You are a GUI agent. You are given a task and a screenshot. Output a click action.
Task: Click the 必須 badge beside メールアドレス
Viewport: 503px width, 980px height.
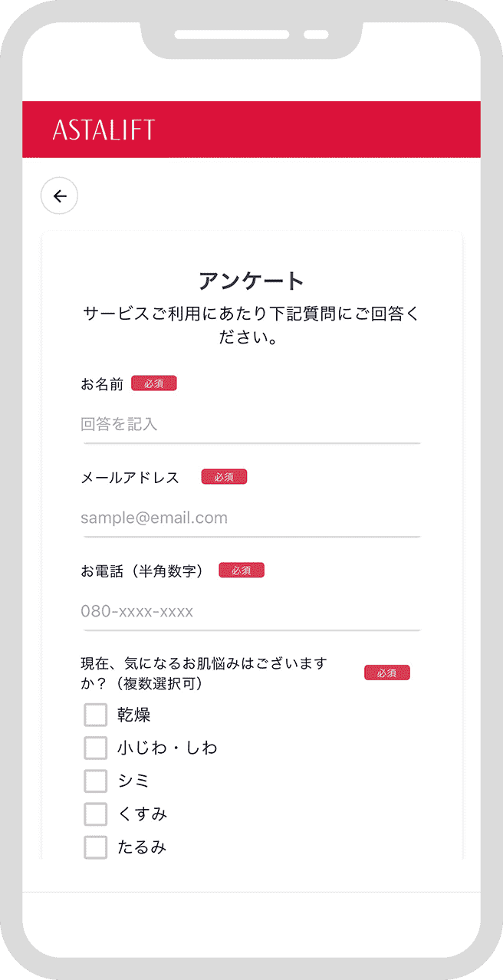click(x=224, y=477)
